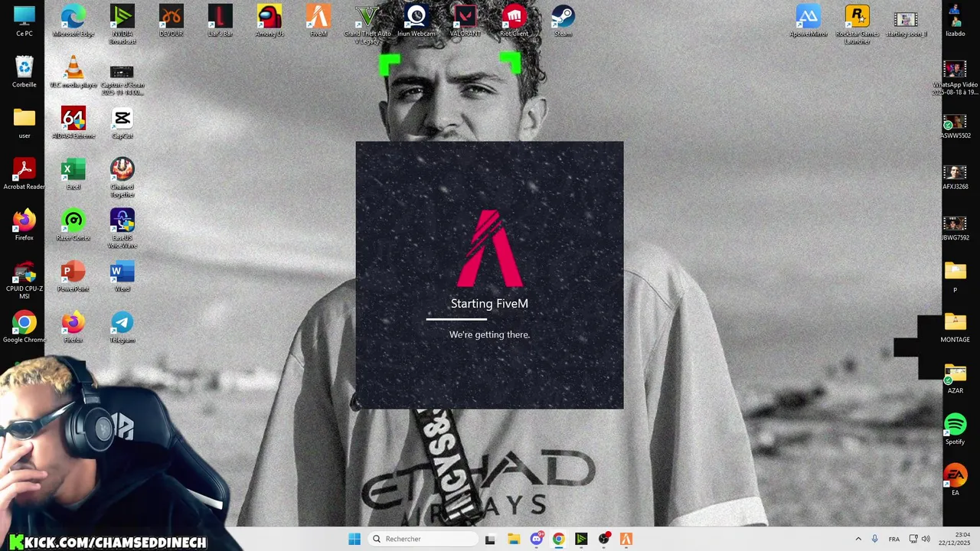Switch to OBS Studio in taskbar
Image resolution: width=980 pixels, height=551 pixels.
tap(604, 539)
